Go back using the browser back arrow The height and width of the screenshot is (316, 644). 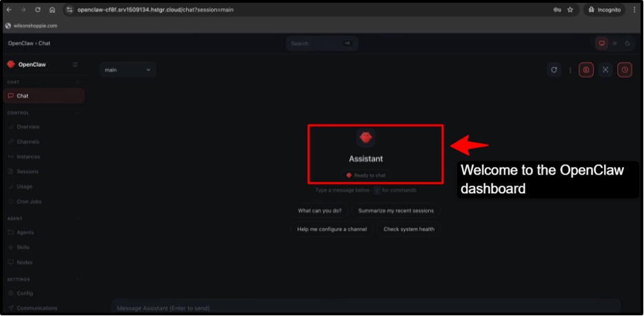(x=9, y=10)
